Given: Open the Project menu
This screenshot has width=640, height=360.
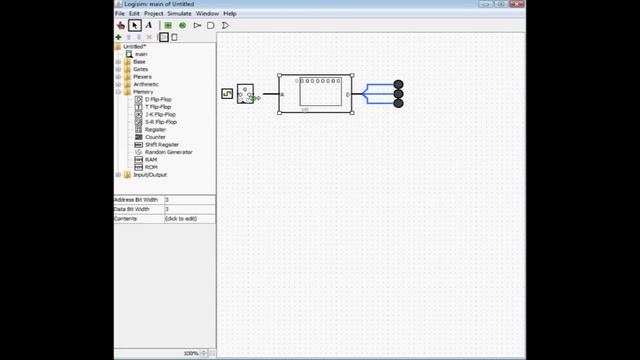Looking at the screenshot, I should click(x=153, y=13).
